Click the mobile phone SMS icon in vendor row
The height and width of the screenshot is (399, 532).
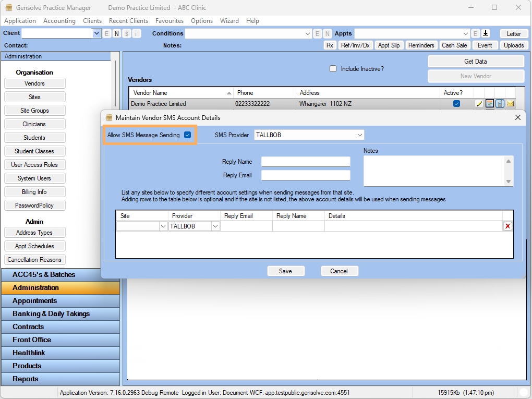click(500, 104)
